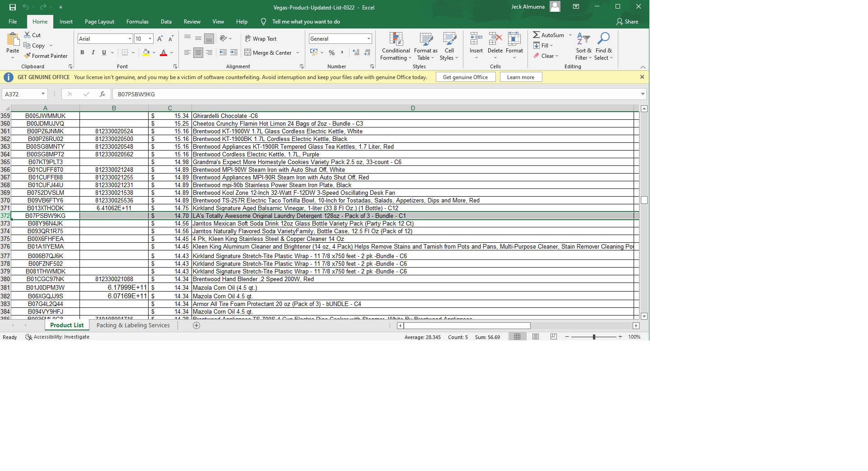
Task: Toggle Middle Align icon
Action: click(x=198, y=38)
